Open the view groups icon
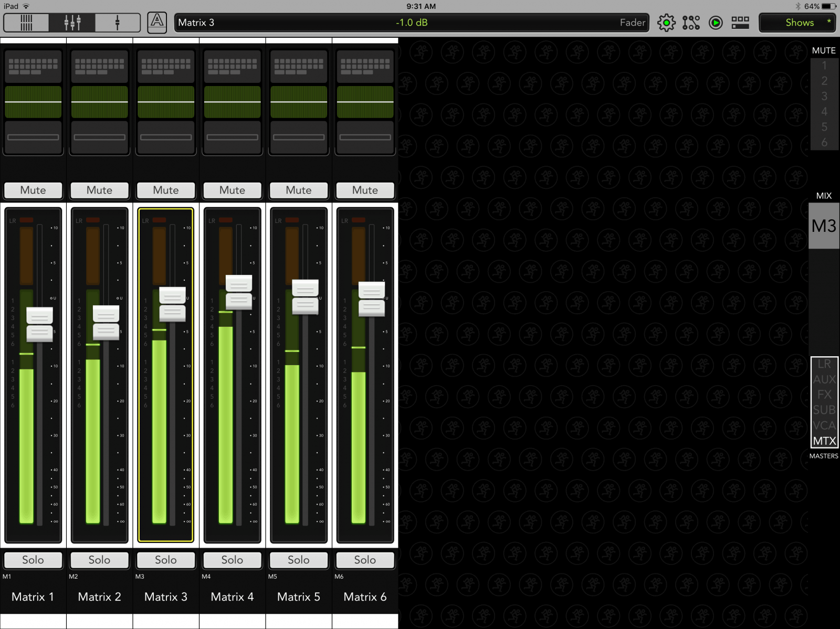840x629 pixels. pyautogui.click(x=740, y=23)
